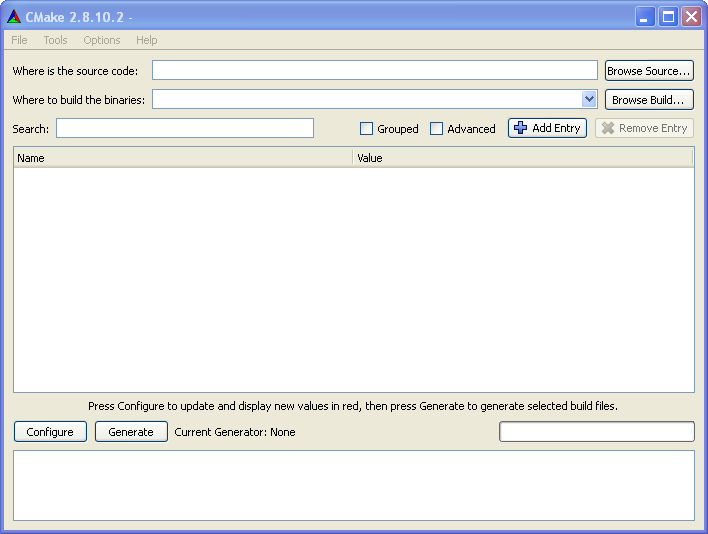The width and height of the screenshot is (708, 534).
Task: Click the CMake logo icon in title bar
Action: click(x=14, y=17)
